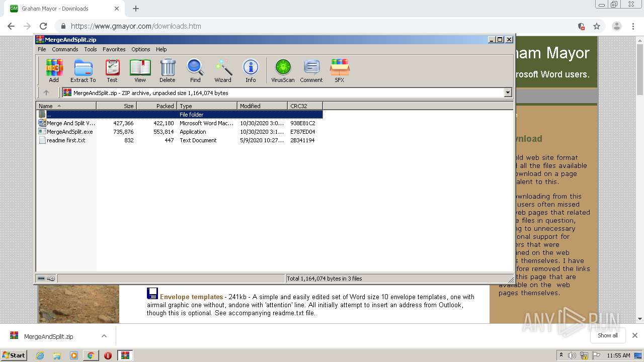Image resolution: width=644 pixels, height=362 pixels.
Task: Select the Merge And Split V... Word file
Action: click(180, 123)
